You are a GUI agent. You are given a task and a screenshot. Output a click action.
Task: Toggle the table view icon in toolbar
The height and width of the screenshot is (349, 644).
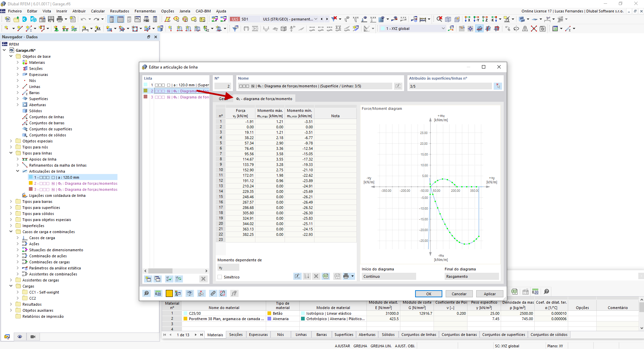[120, 19]
